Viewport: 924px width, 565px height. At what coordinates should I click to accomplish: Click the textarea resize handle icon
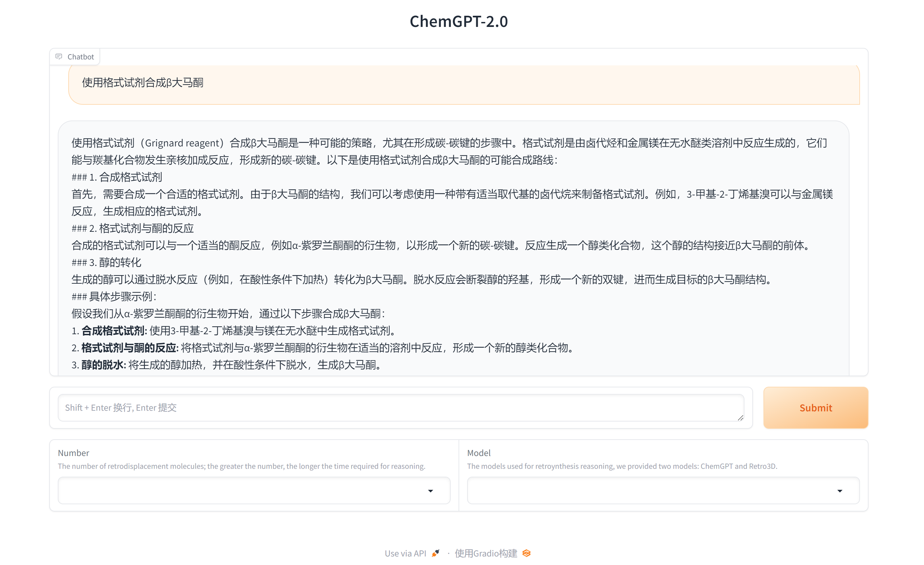740,418
